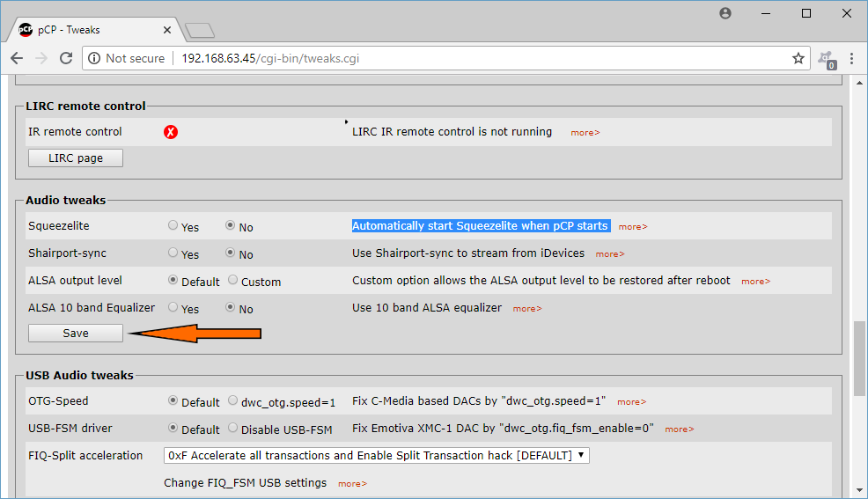This screenshot has width=868, height=499.
Task: Open the Chrome three-dot menu
Action: [x=851, y=58]
